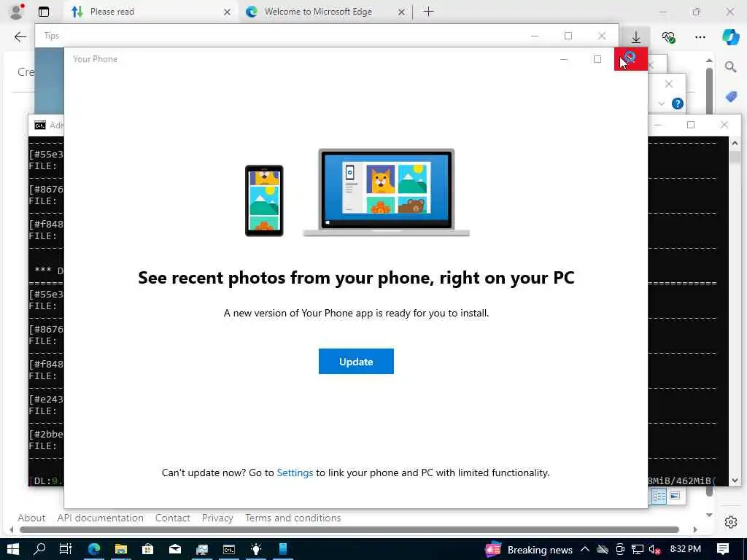Viewport: 747px width, 560px height.
Task: Select the large icons view button
Action: click(675, 496)
